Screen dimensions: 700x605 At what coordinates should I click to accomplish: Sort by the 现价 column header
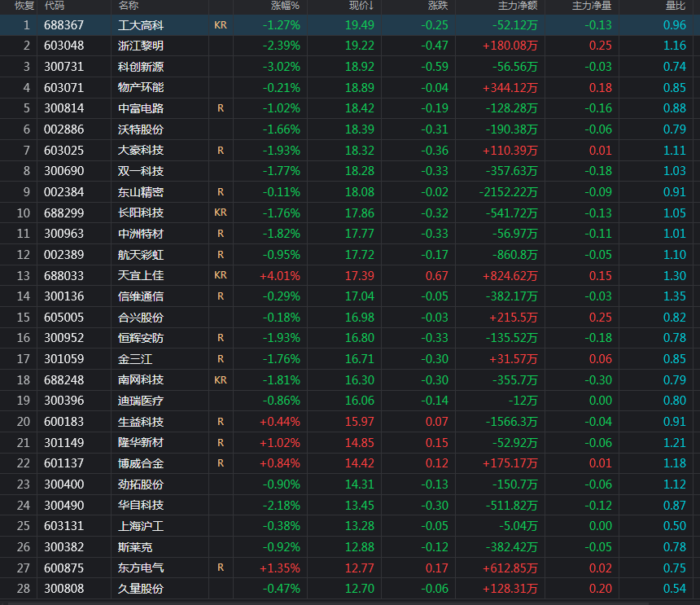[x=361, y=6]
